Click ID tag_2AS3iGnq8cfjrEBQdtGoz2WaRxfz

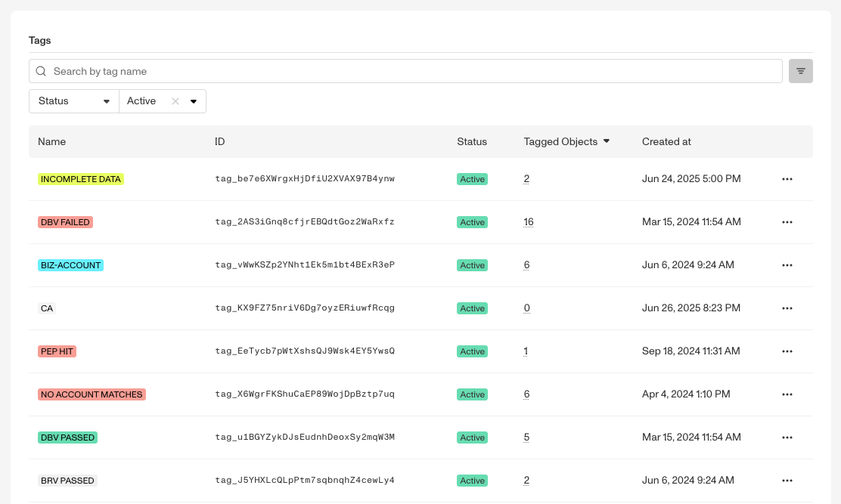(305, 221)
